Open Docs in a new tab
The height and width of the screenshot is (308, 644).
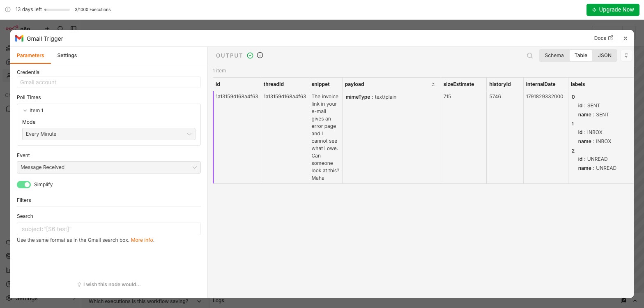coord(603,38)
